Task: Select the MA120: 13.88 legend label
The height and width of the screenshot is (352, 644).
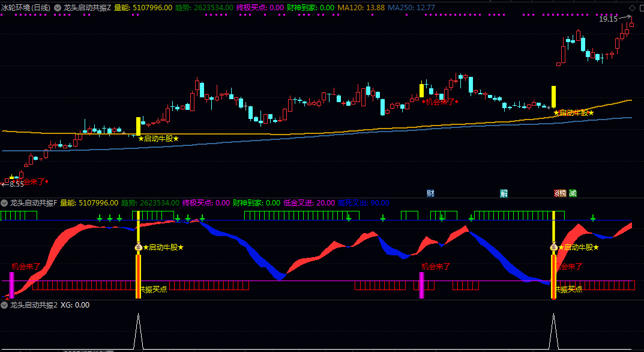Action: (x=361, y=8)
